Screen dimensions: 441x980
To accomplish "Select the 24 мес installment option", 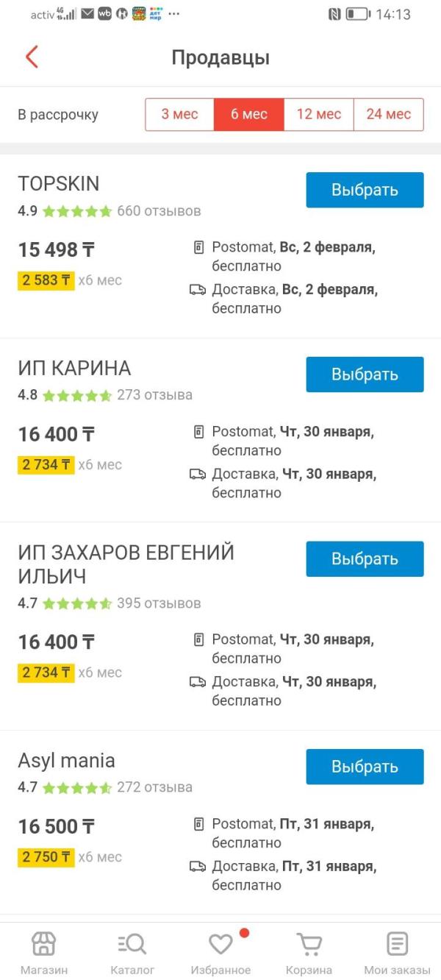I will tap(389, 114).
